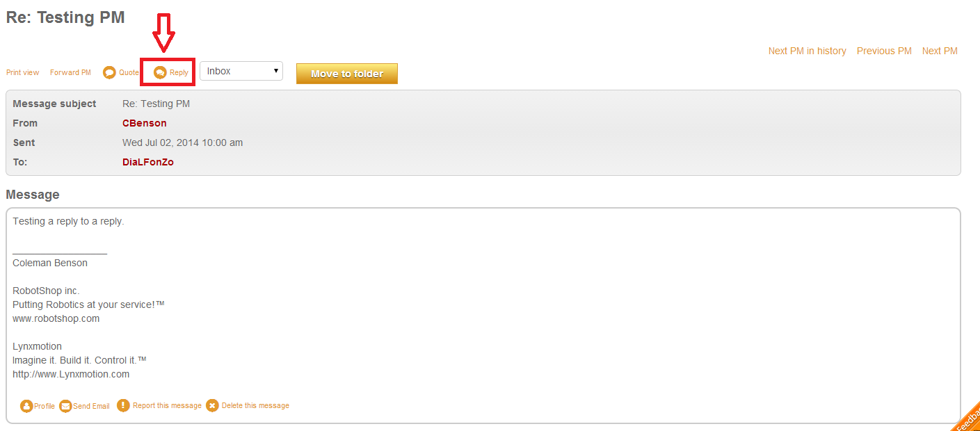Go to Next PM in history
The image size is (980, 431).
click(808, 51)
